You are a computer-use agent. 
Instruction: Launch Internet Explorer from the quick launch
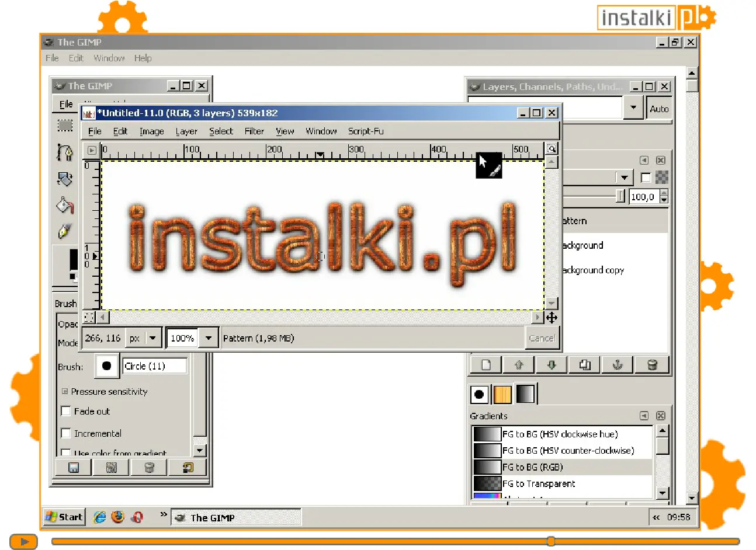(x=100, y=517)
